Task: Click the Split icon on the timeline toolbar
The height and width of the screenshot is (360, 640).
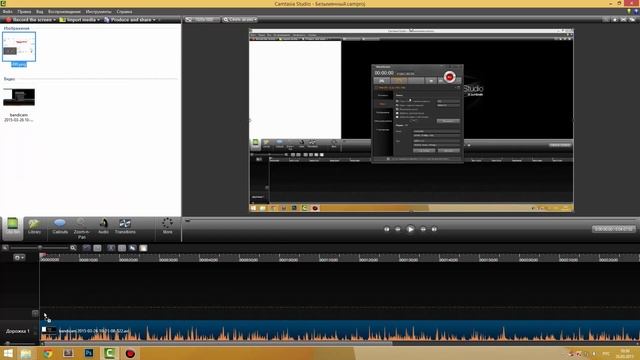Action: tap(122, 248)
